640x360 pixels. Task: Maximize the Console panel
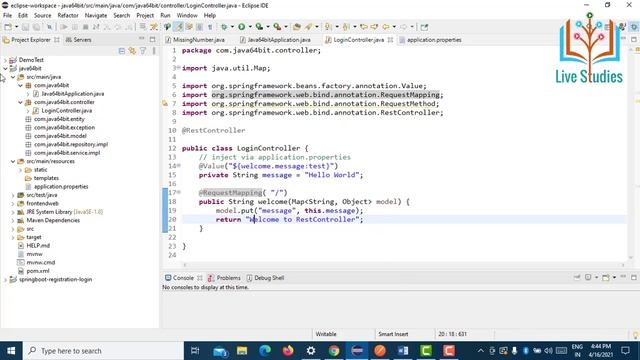(634, 277)
